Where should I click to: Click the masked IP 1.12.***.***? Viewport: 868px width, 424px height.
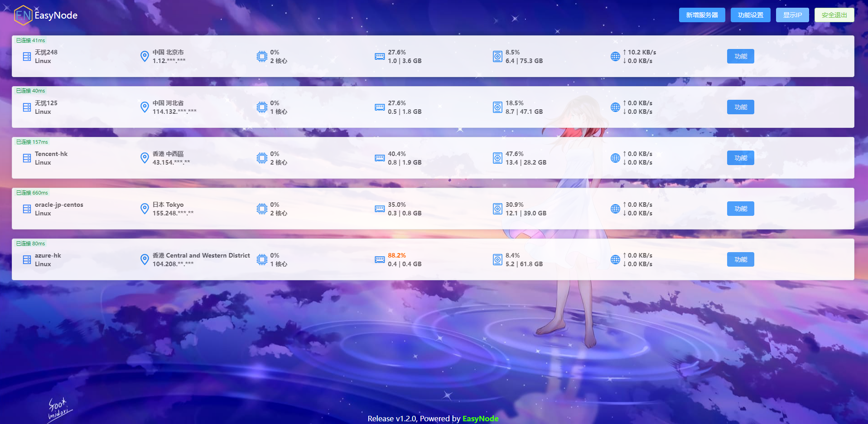[x=169, y=61]
